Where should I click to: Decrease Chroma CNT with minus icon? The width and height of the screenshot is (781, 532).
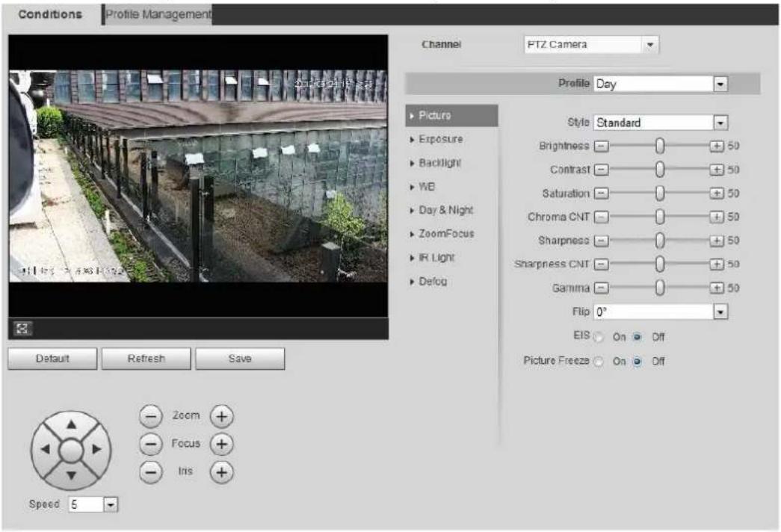(x=602, y=217)
